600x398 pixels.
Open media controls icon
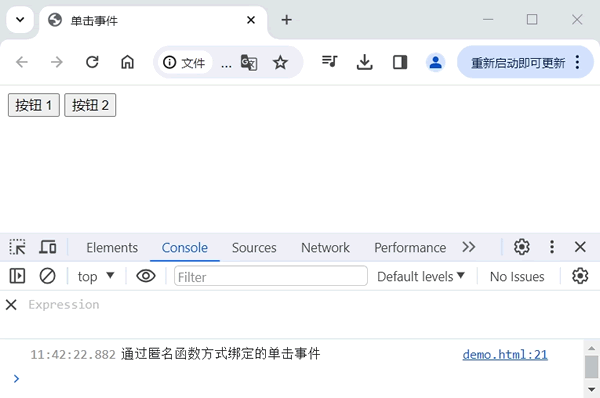(x=329, y=62)
